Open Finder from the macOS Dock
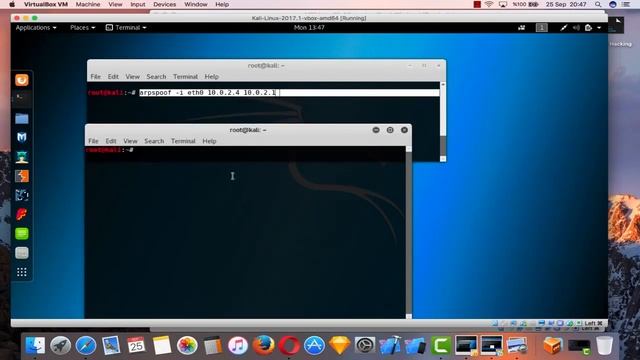The image size is (640, 360). (35, 345)
